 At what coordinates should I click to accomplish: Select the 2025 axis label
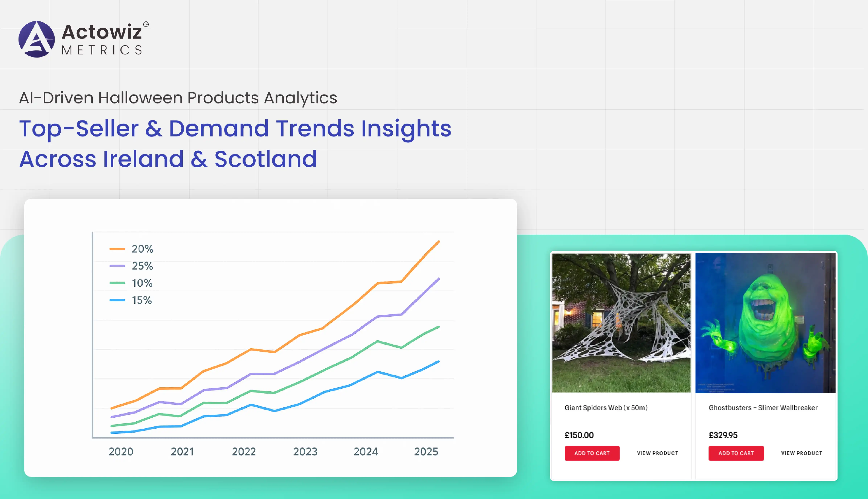coord(426,451)
